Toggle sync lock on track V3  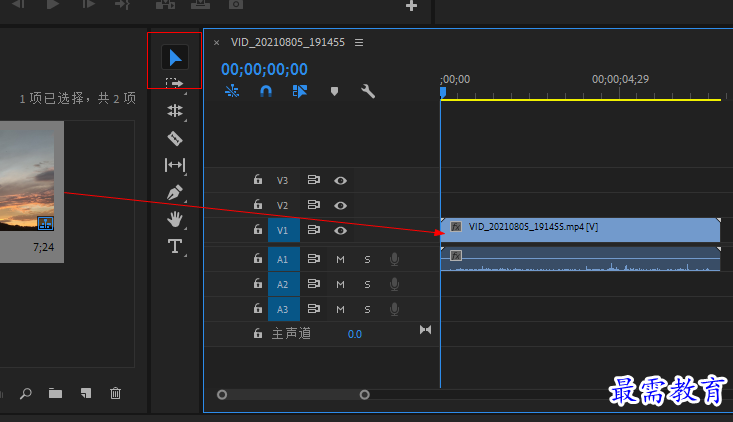pyautogui.click(x=314, y=180)
